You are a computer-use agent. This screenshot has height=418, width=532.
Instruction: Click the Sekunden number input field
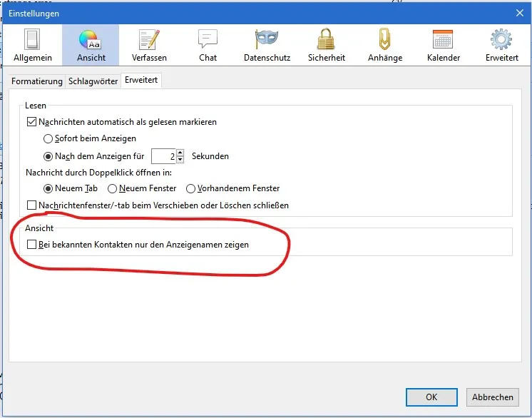163,156
